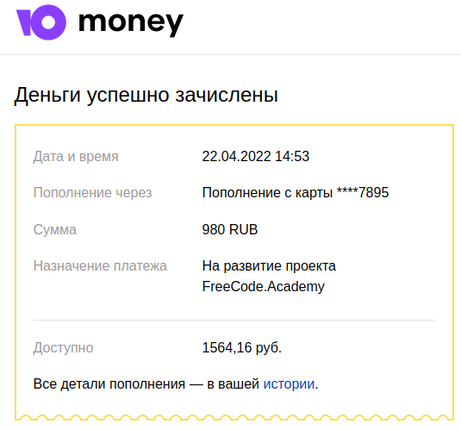Click the heading "Деньги успешно зачислены"

coord(146,95)
